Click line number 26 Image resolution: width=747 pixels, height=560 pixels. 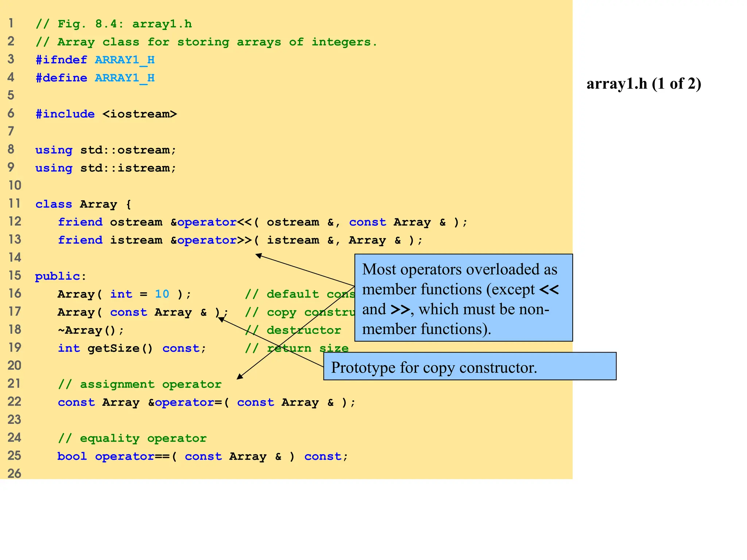click(x=15, y=474)
